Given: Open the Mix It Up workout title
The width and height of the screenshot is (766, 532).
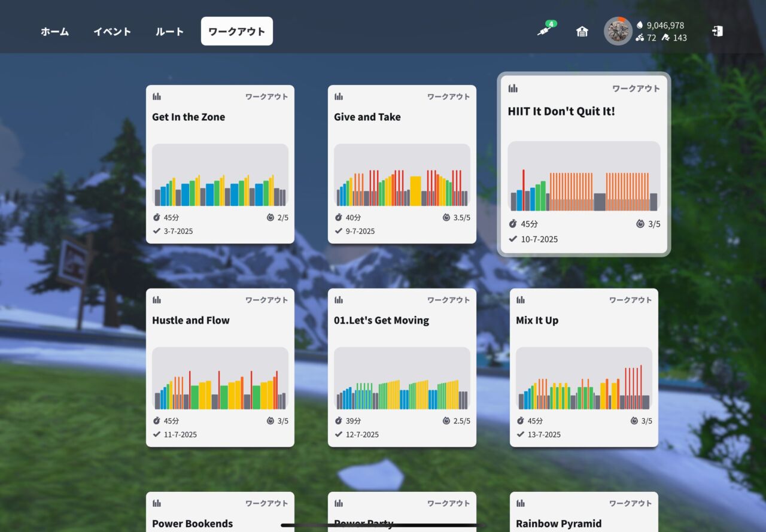Looking at the screenshot, I should [537, 321].
